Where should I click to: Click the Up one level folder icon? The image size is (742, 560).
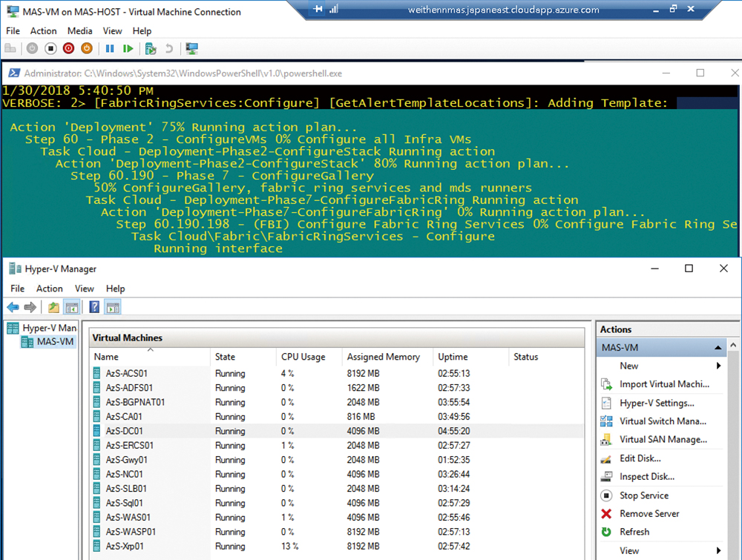point(54,307)
